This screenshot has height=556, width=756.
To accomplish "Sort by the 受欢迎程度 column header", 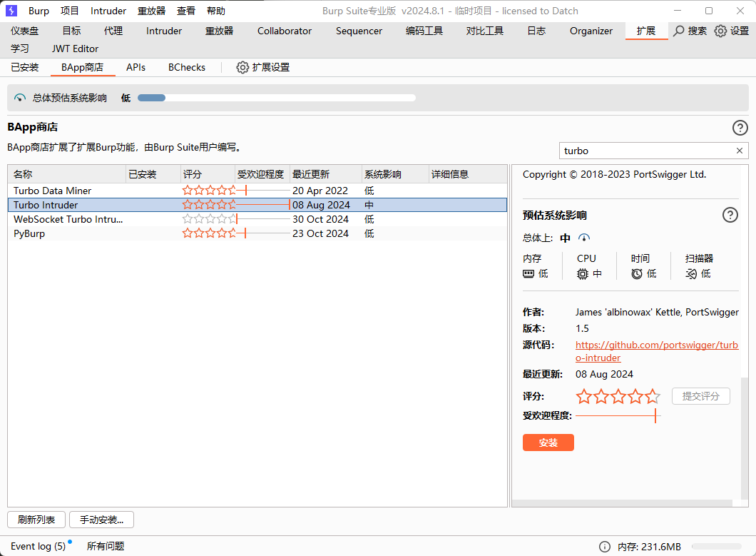I will click(x=262, y=174).
